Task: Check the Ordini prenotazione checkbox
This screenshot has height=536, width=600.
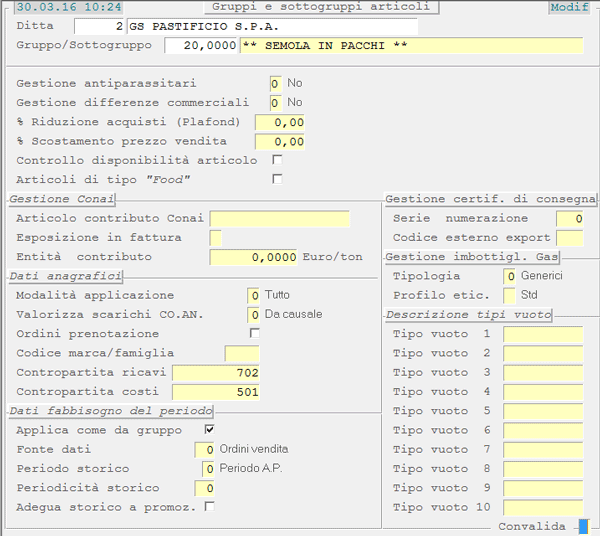Action: (x=254, y=333)
